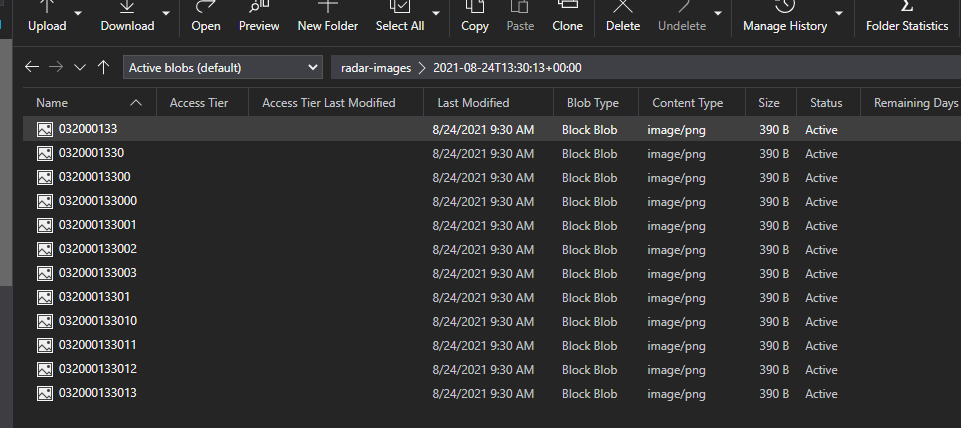
Task: Select blob 032000133001
Action: 492,225
